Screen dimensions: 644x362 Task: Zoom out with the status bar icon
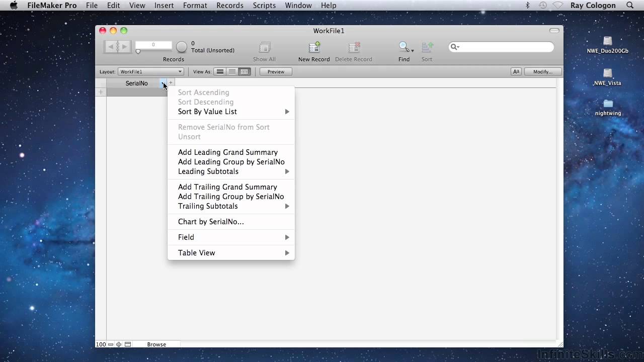(111, 344)
